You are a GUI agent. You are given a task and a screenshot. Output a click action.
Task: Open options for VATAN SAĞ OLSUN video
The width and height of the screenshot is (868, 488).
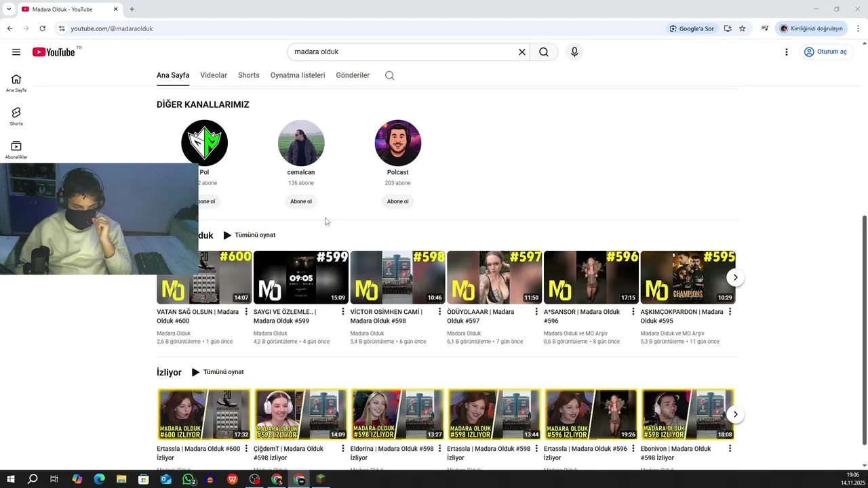[246, 312]
